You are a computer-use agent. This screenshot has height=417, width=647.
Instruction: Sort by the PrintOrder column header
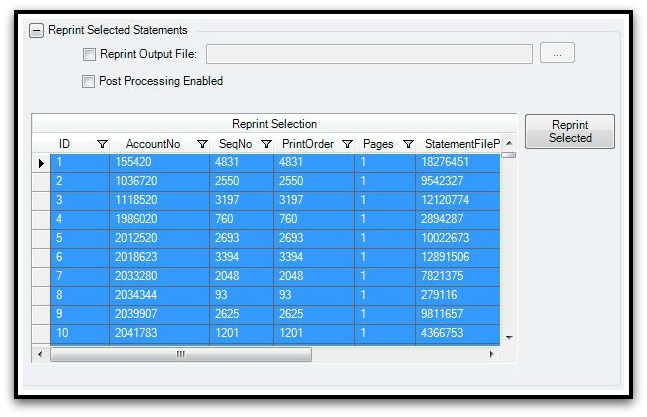[308, 144]
